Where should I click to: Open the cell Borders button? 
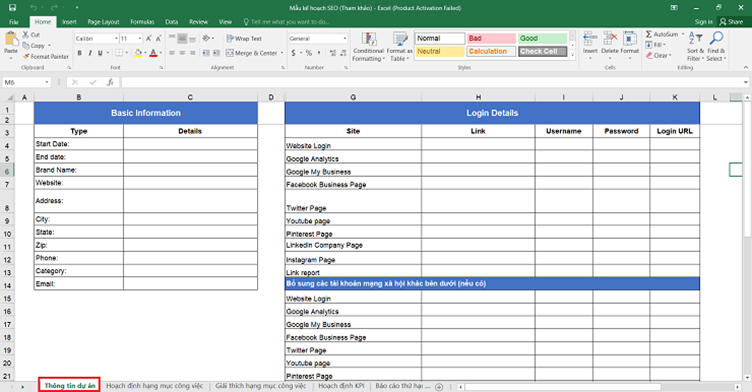tap(119, 53)
